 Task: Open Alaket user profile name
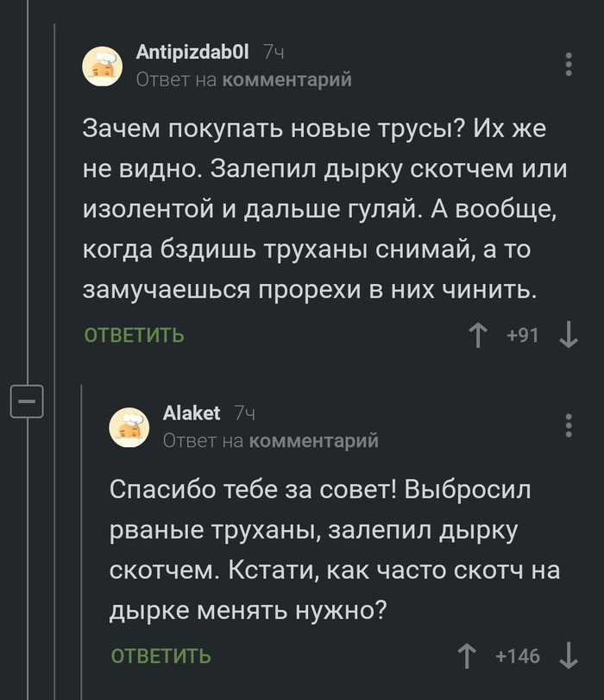pyautogui.click(x=192, y=413)
